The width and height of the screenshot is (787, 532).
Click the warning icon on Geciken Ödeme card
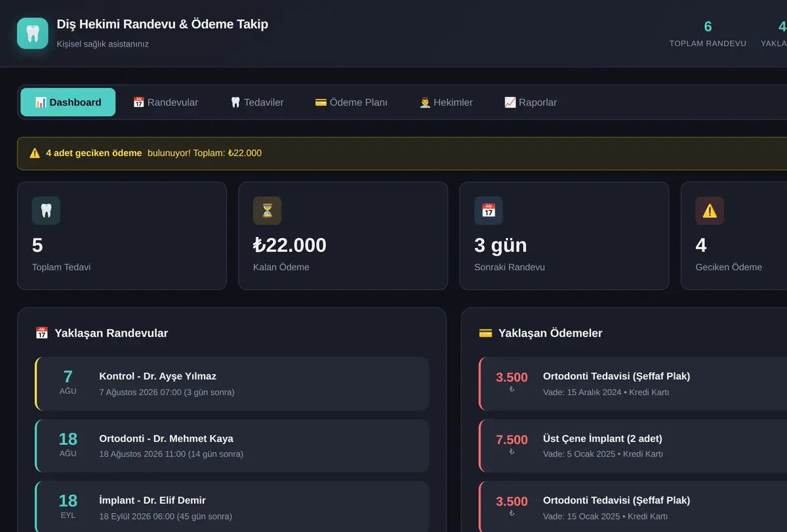(710, 211)
